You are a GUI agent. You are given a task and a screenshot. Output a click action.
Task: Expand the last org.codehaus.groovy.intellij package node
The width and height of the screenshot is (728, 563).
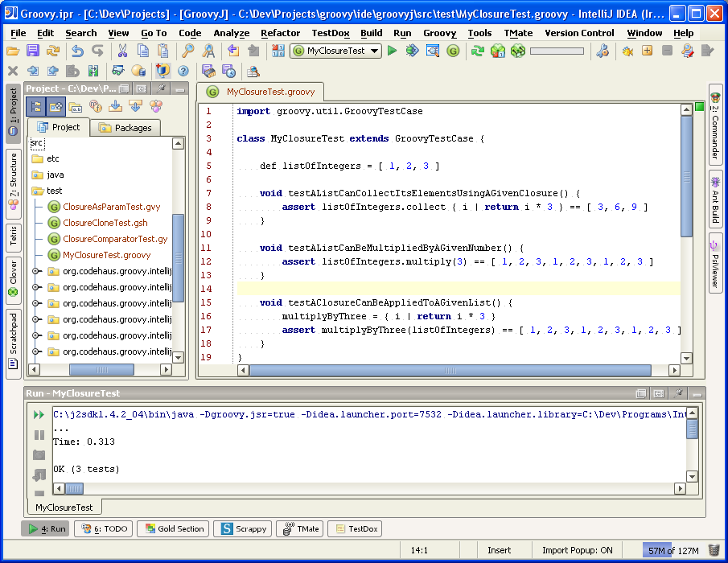click(35, 351)
